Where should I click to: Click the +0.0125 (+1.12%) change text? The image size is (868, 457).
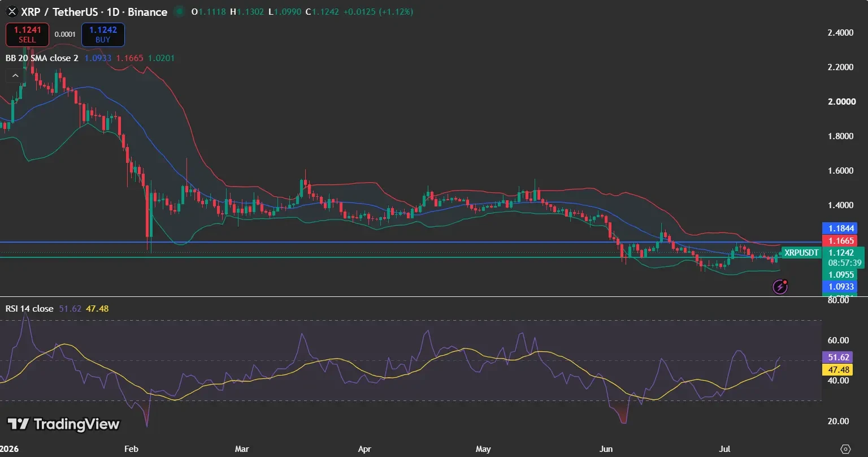378,12
